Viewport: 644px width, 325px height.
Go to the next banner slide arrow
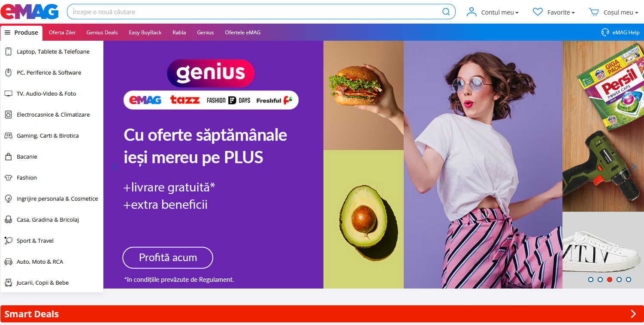(x=633, y=167)
